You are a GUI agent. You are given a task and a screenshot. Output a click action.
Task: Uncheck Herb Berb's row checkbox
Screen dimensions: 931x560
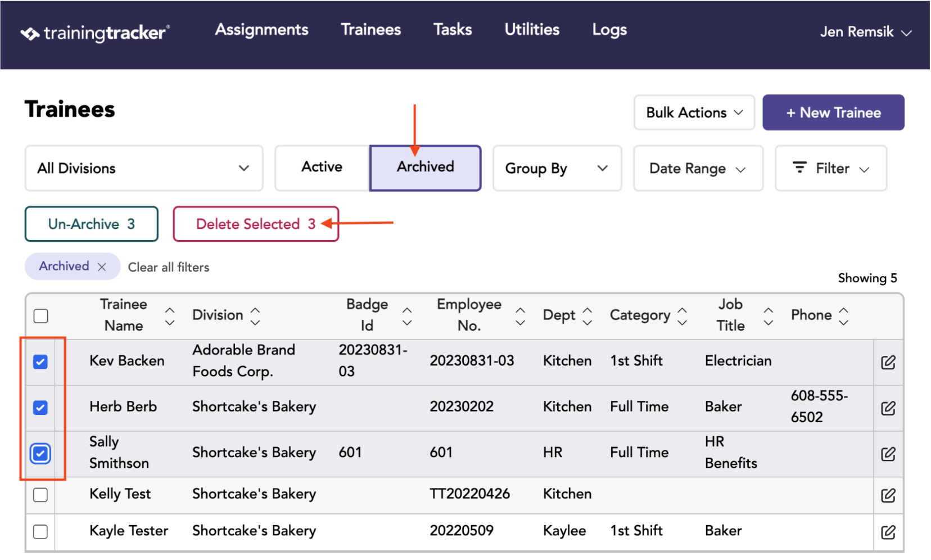point(40,408)
